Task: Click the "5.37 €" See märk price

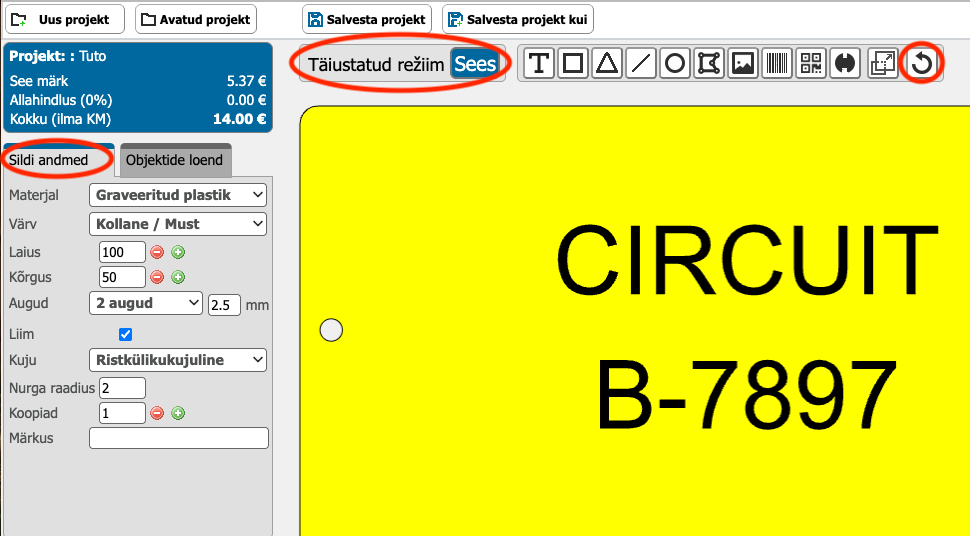Action: pos(247,81)
